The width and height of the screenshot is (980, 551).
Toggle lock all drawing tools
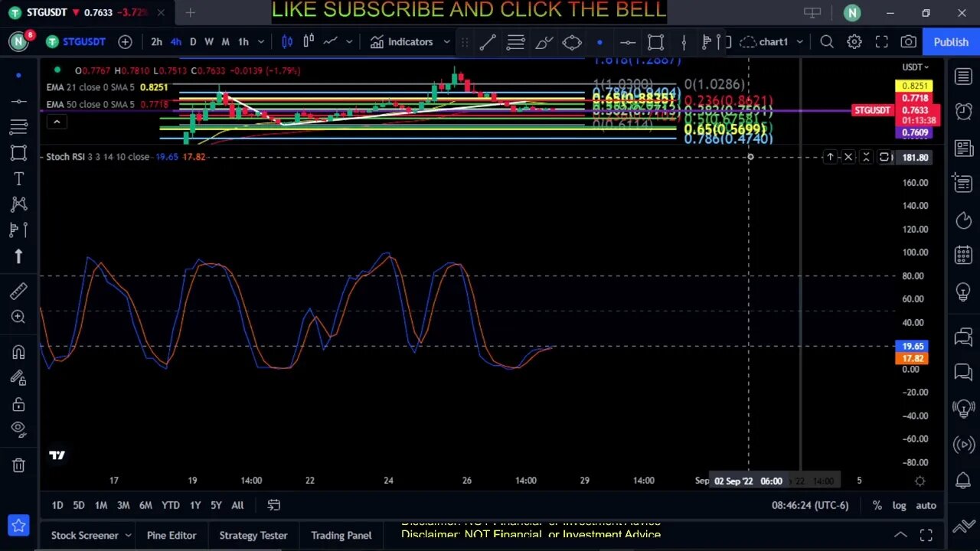(x=18, y=403)
